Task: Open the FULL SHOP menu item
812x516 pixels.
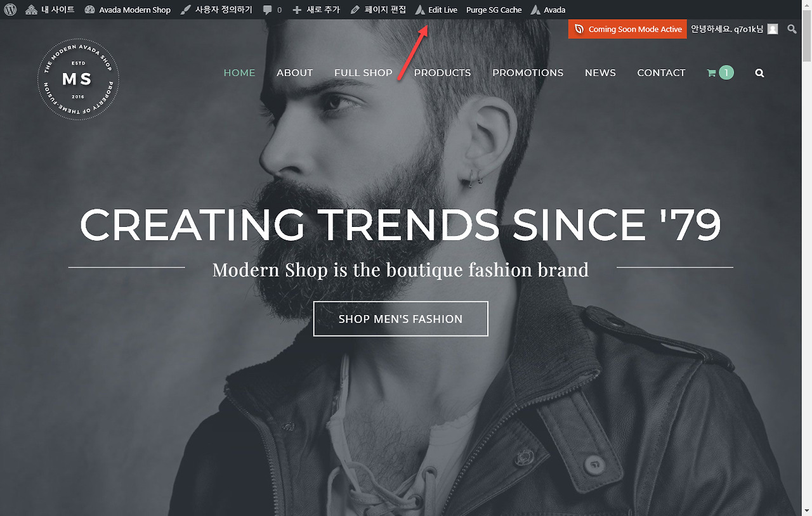Action: click(x=363, y=73)
